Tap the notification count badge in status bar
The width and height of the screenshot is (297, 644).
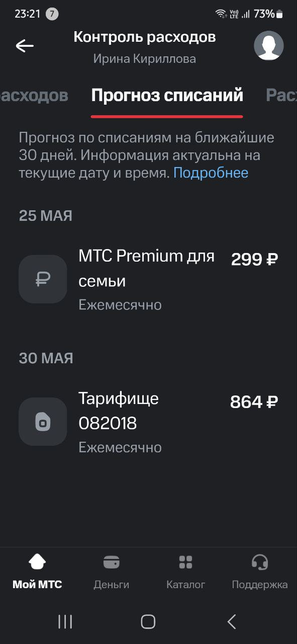point(52,14)
